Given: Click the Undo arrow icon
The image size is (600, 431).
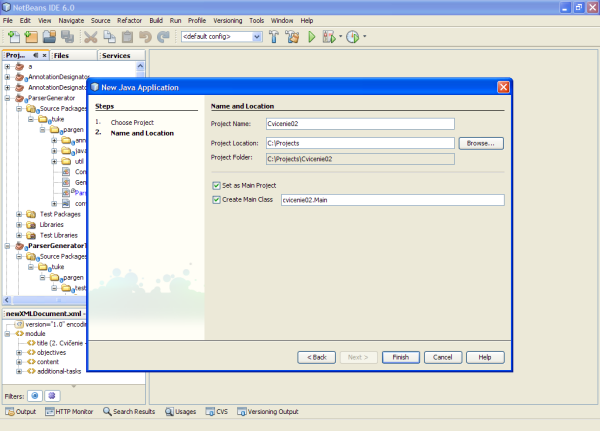Looking at the screenshot, I should pyautogui.click(x=145, y=37).
